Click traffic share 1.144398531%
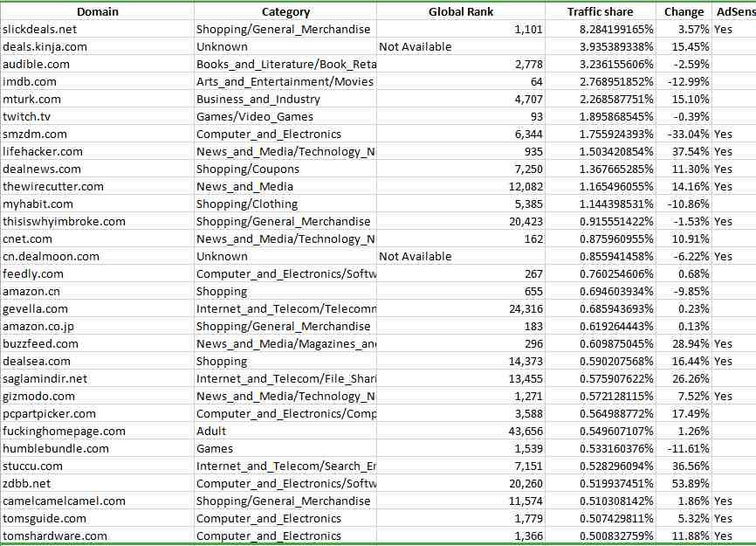 601,204
